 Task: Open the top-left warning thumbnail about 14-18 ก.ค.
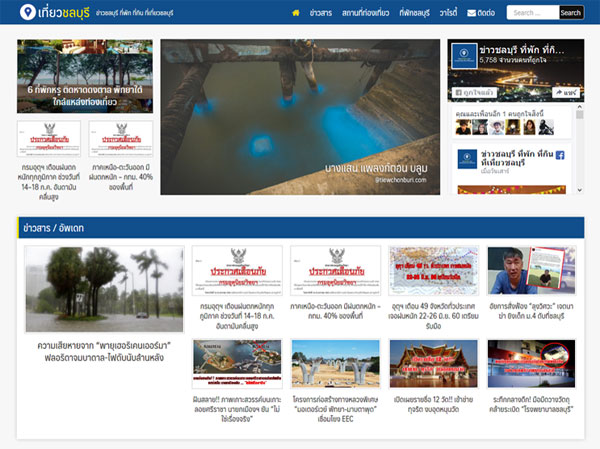click(x=49, y=139)
